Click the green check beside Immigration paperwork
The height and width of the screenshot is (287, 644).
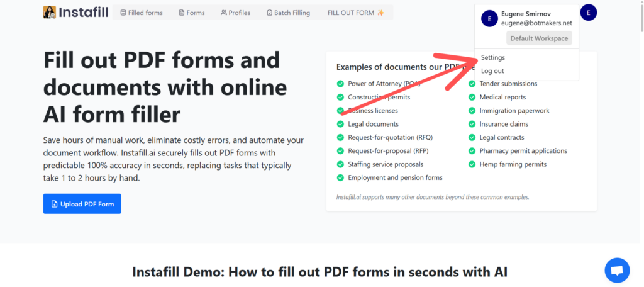tap(472, 111)
